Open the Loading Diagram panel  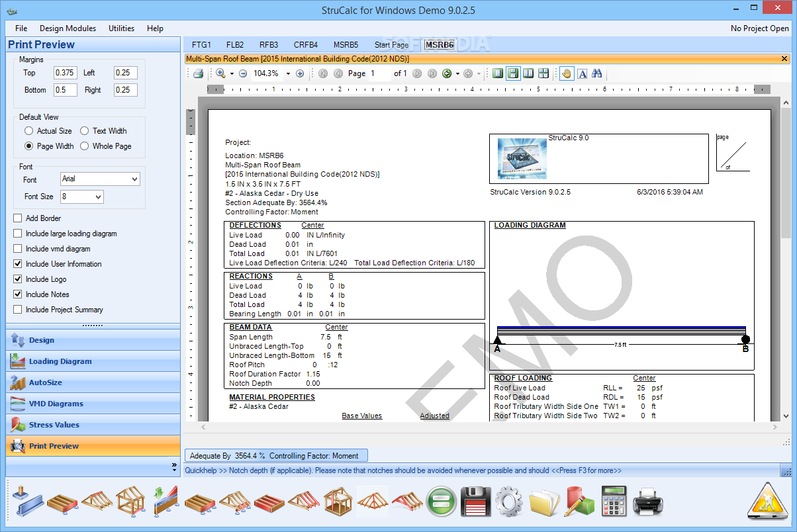click(93, 361)
